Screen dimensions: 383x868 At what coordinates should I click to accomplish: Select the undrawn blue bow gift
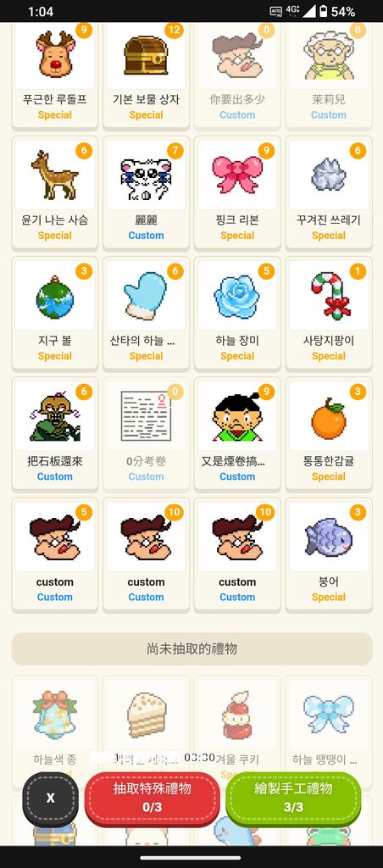point(329,712)
